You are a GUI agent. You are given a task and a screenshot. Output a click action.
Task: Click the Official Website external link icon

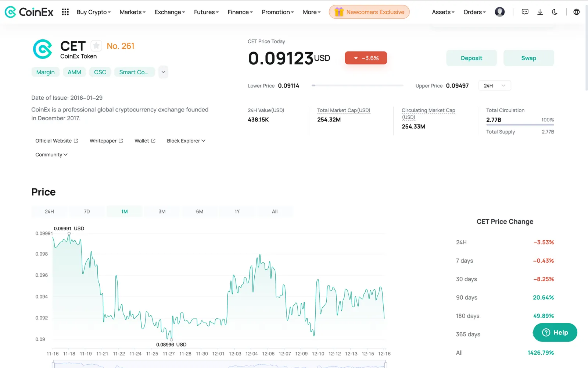pyautogui.click(x=76, y=141)
